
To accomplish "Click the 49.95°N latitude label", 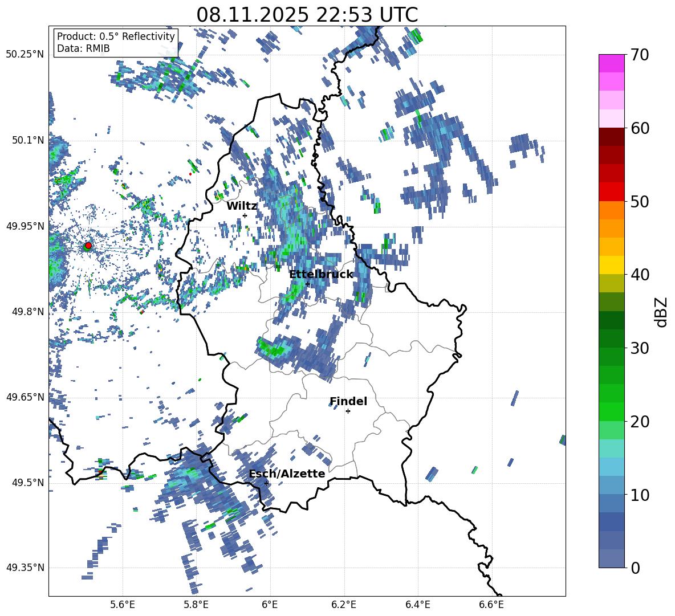I will 25,226.
